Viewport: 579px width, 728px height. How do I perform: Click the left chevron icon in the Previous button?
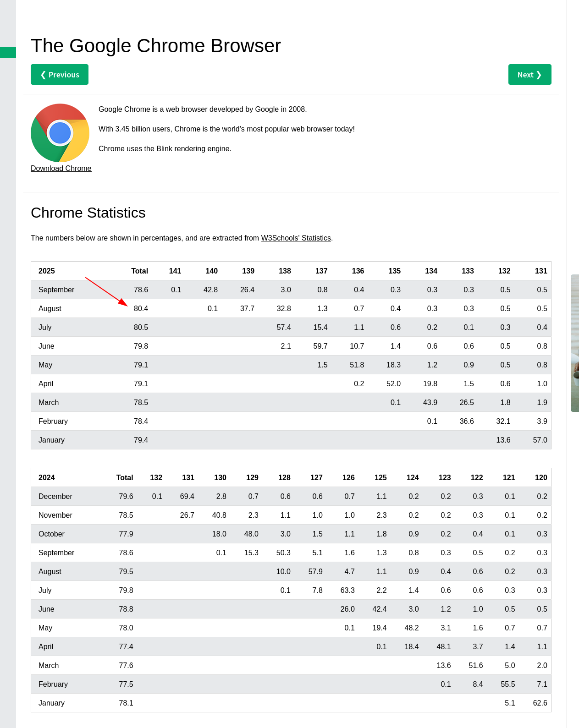(44, 75)
